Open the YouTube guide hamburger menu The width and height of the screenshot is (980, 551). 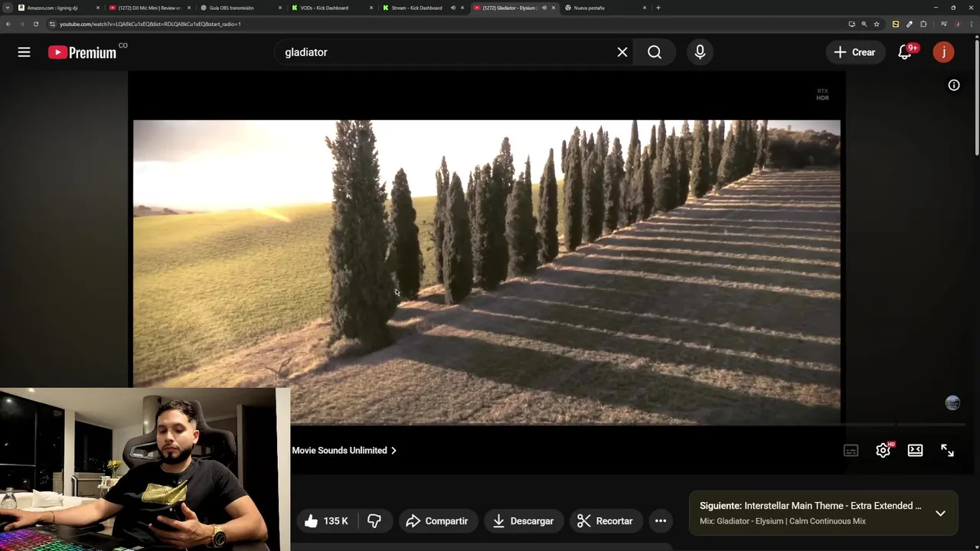(x=24, y=52)
